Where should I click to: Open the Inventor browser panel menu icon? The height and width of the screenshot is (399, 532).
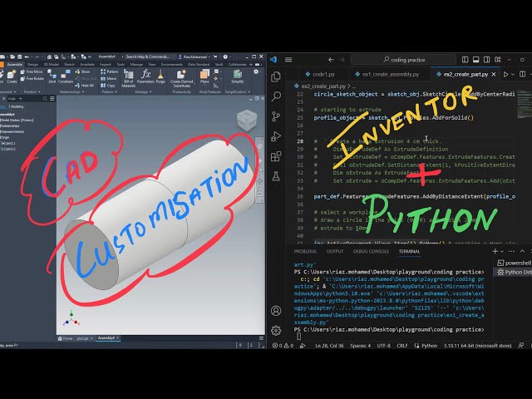point(52,98)
